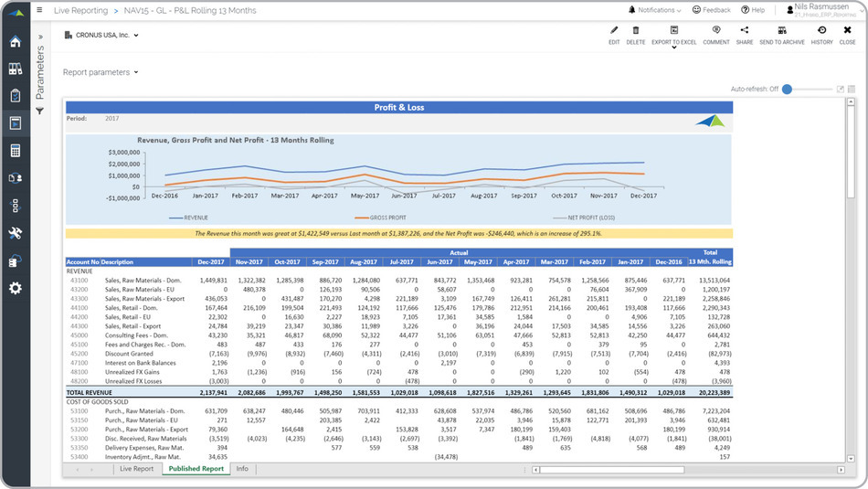Delete the report using trash icon
868x489 pixels.
coord(635,34)
